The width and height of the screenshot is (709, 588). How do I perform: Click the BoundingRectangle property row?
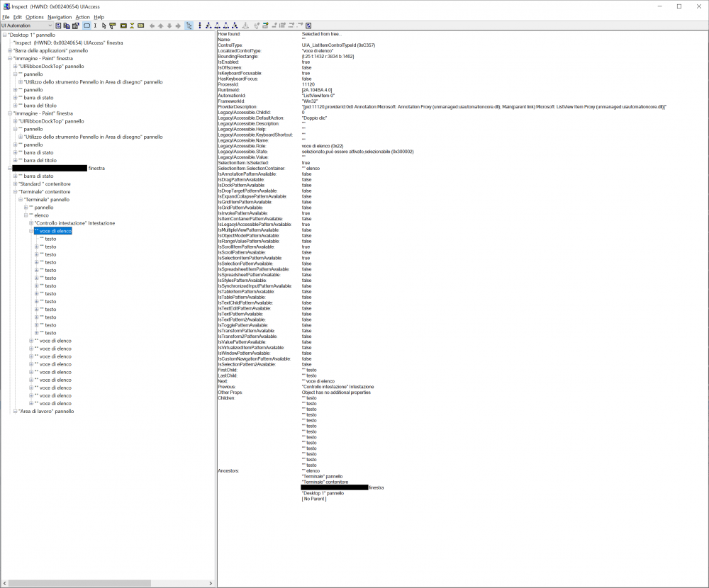(286, 57)
